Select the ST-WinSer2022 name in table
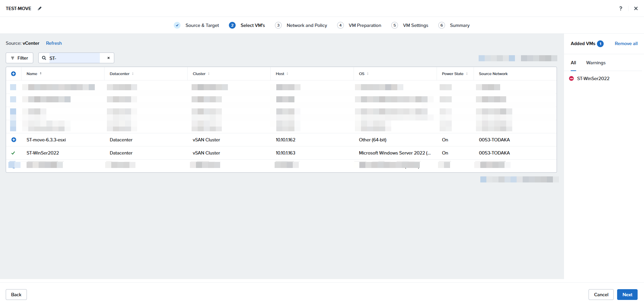Screen dimensions: 644x306 pos(43,153)
